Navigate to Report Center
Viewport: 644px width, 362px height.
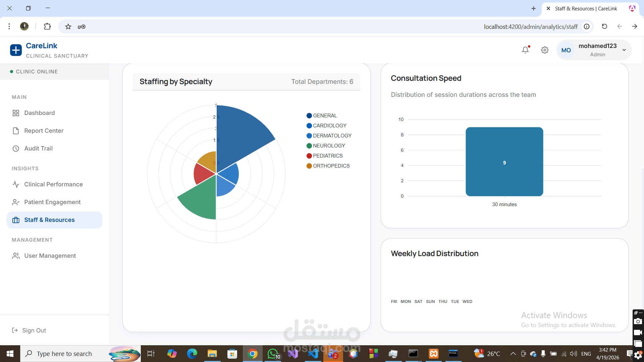point(44,131)
